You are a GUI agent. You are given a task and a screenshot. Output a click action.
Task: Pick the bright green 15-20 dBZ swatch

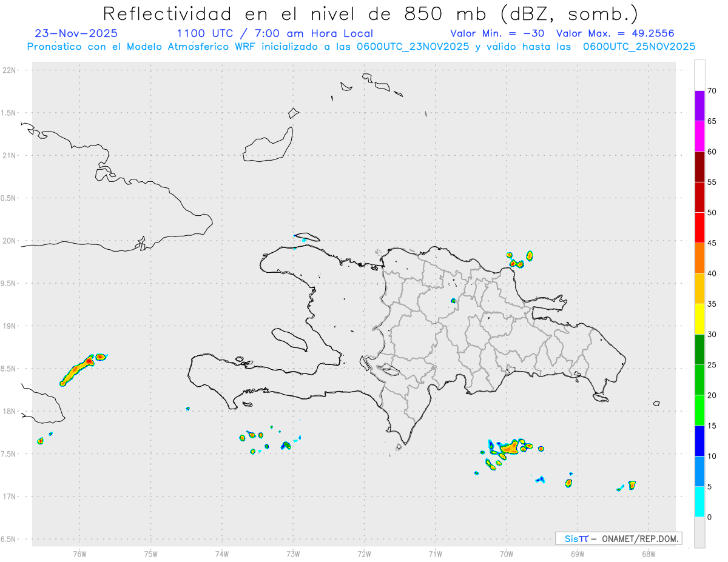(x=699, y=410)
